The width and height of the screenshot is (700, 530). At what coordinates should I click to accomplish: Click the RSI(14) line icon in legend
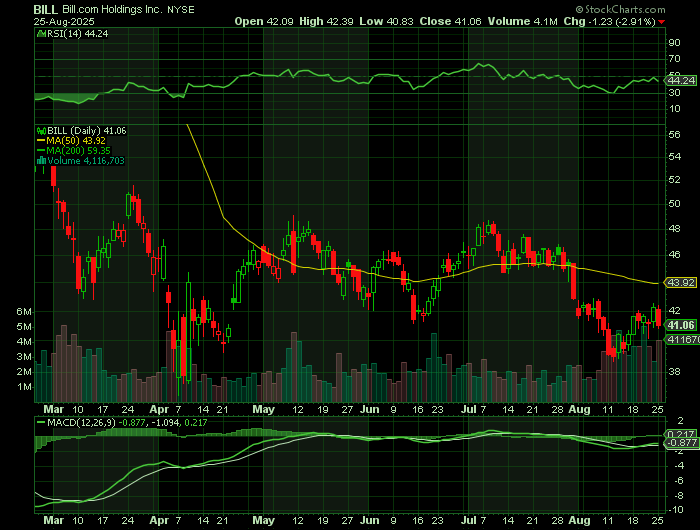[x=41, y=33]
